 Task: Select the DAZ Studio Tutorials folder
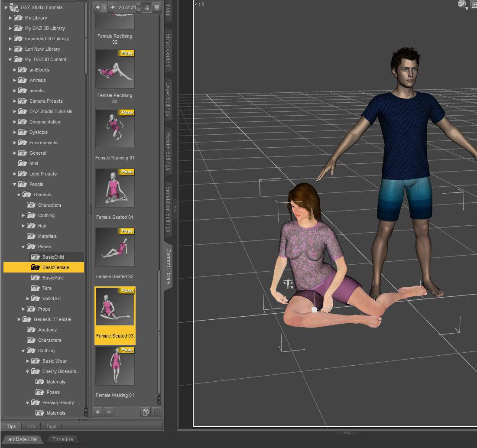[x=51, y=111]
